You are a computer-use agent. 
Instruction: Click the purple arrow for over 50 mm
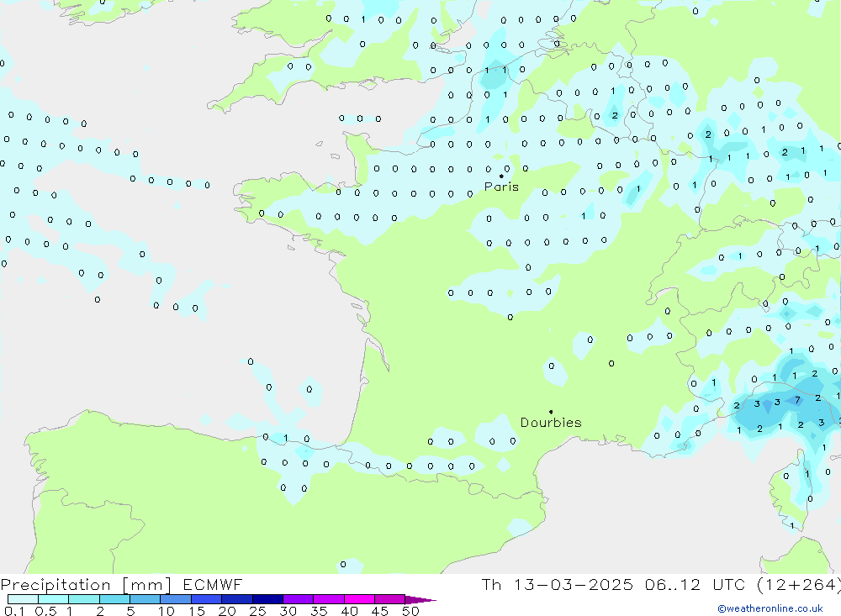pyautogui.click(x=420, y=600)
